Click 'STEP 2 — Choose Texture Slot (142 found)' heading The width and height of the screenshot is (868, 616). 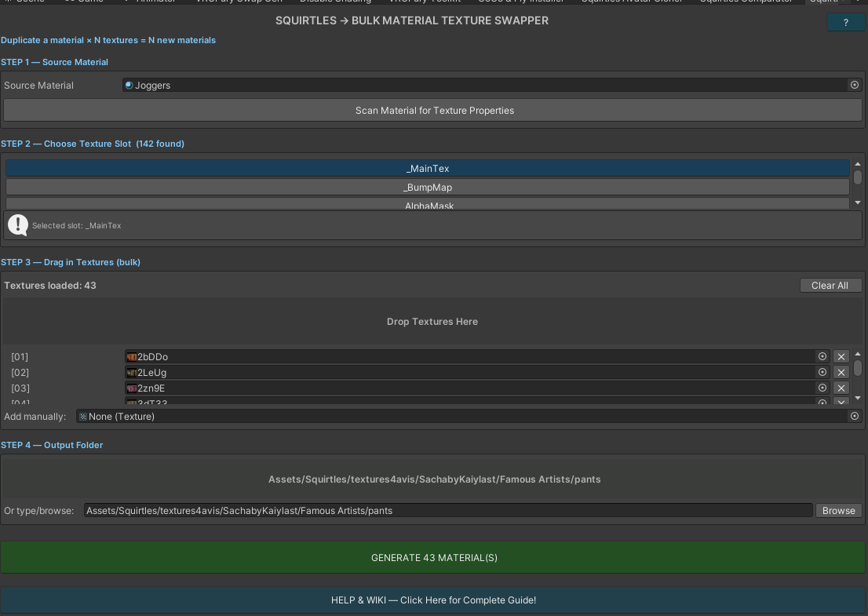[x=93, y=144]
